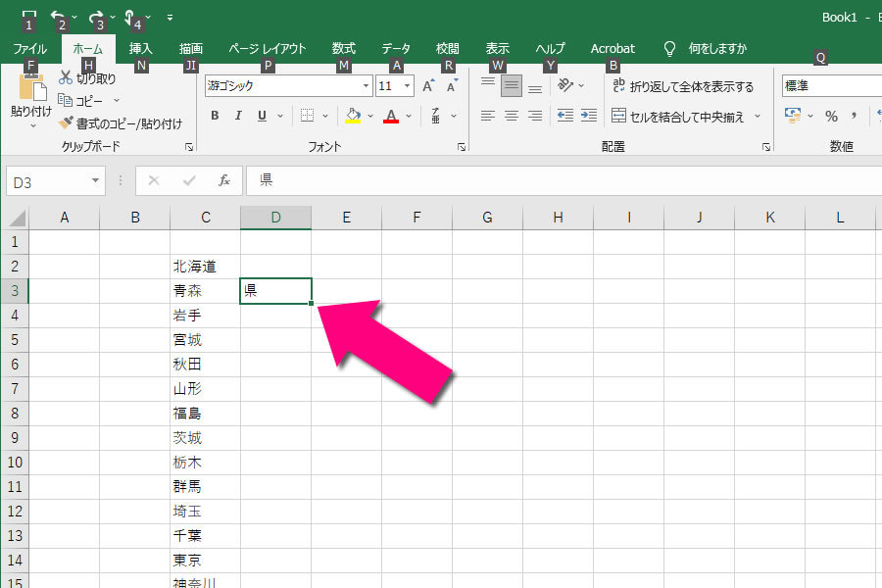Open the データ (Data) ribbon tab

point(396,48)
